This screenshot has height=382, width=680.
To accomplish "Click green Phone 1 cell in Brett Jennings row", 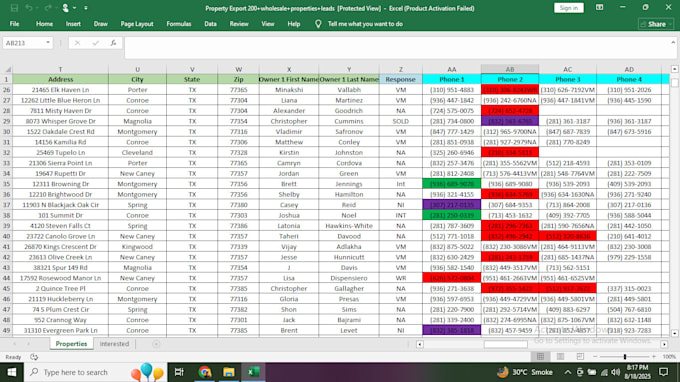I will [x=451, y=184].
